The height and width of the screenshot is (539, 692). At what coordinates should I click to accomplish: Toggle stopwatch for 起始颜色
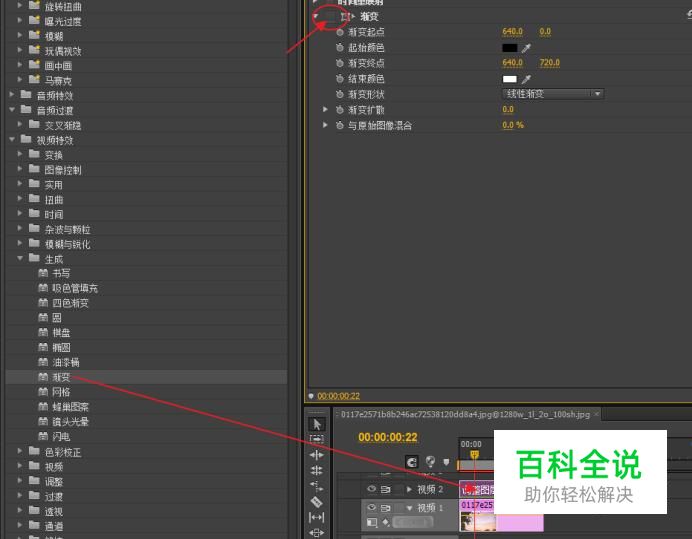click(x=339, y=48)
